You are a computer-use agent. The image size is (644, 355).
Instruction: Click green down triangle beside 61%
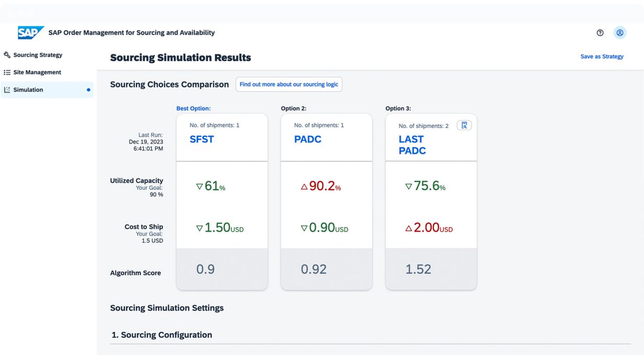click(199, 186)
